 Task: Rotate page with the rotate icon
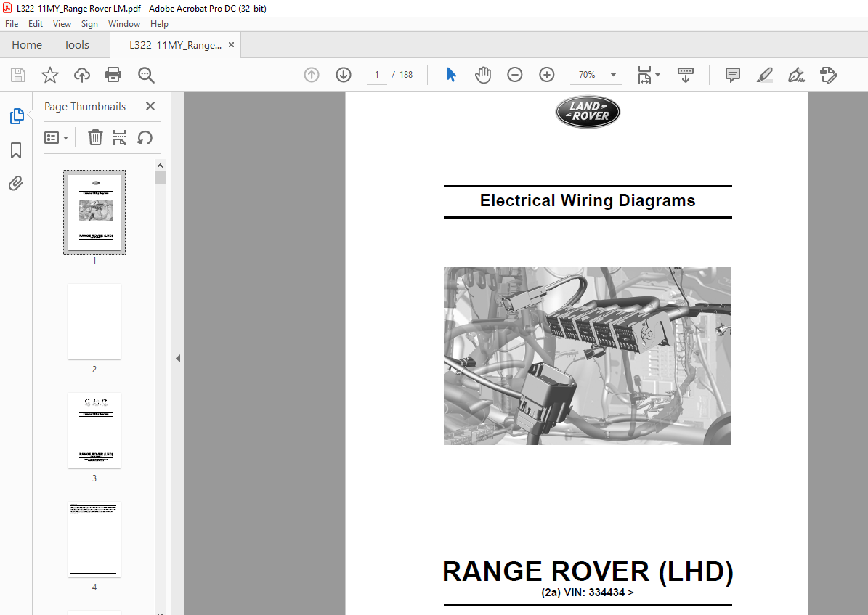(x=145, y=137)
